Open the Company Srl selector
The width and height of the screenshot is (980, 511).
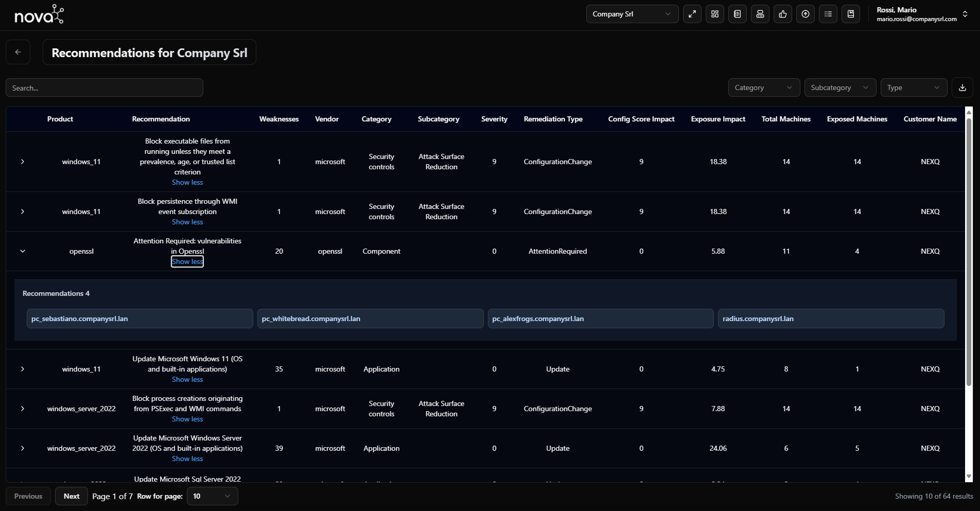(632, 14)
